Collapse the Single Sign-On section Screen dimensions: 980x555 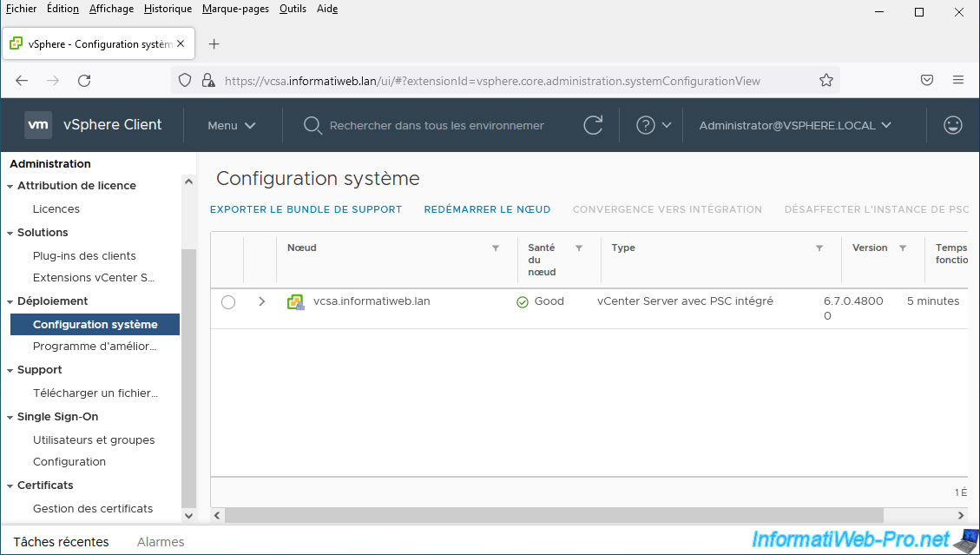10,417
